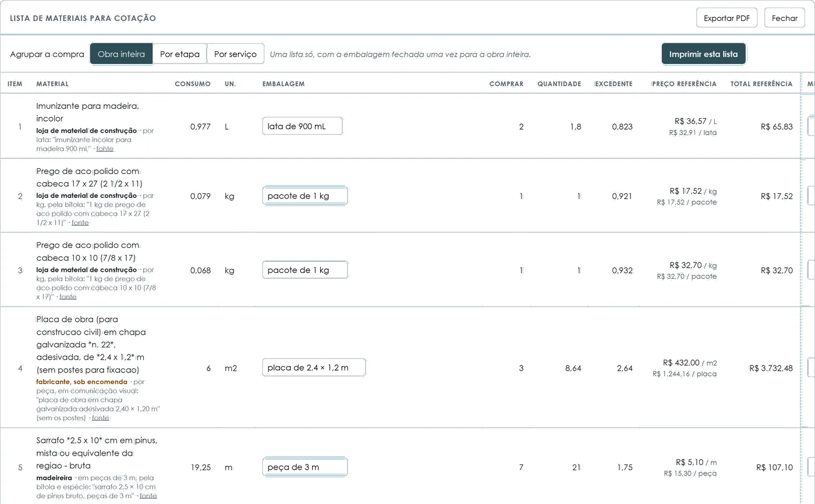Select the total value R$ 65,83
The width and height of the screenshot is (815, 504).
[x=777, y=127]
